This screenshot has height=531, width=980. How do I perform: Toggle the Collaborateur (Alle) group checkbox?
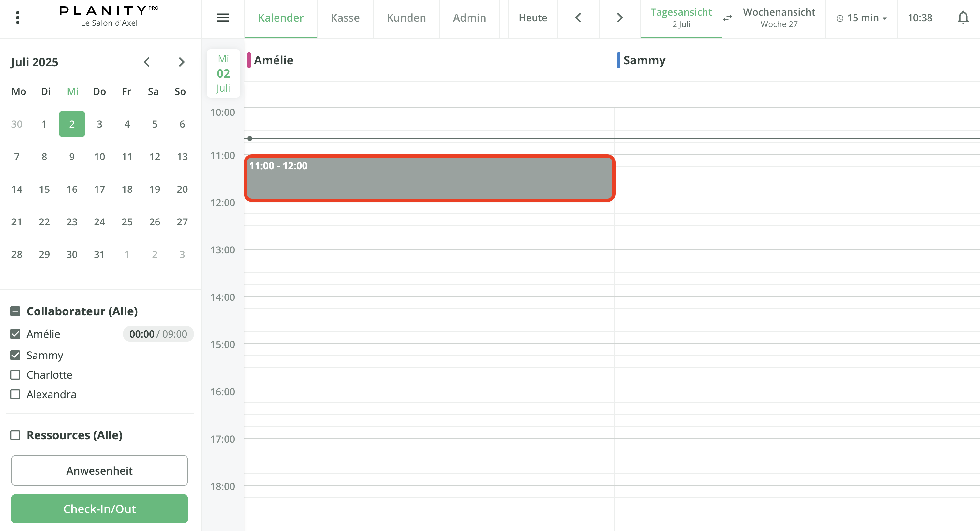coord(15,311)
